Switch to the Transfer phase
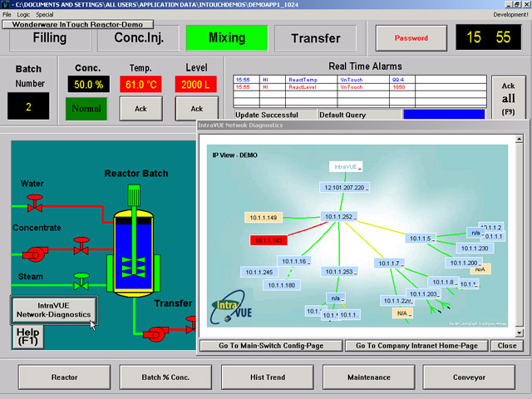 pyautogui.click(x=315, y=38)
